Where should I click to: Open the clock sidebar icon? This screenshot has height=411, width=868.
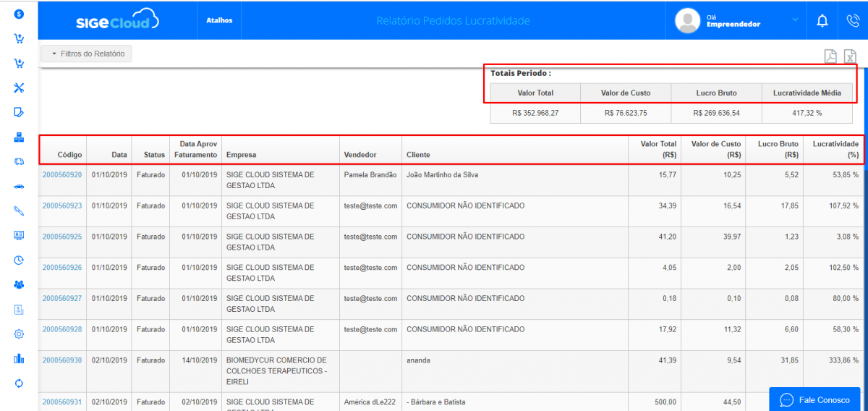point(19,260)
